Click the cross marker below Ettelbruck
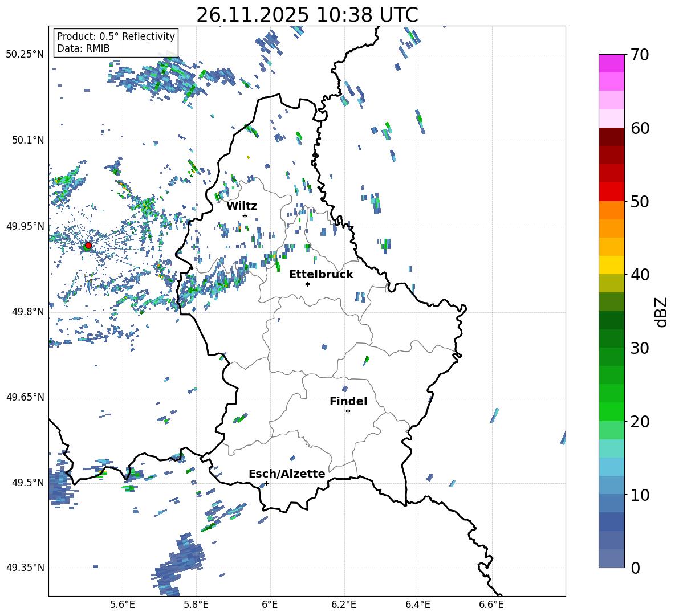The image size is (675, 616). (x=307, y=284)
